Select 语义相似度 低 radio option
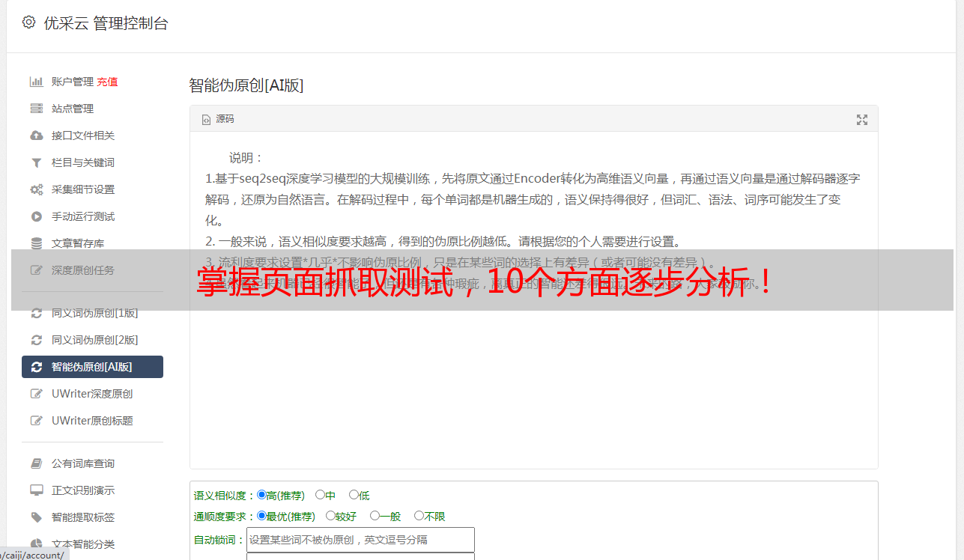 tap(354, 495)
